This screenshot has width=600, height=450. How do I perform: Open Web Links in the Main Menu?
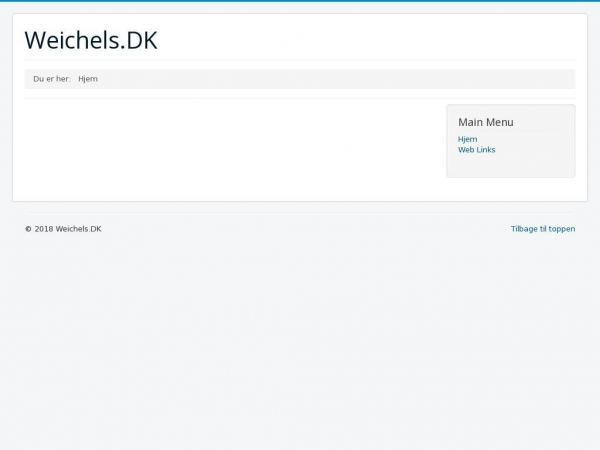click(476, 150)
